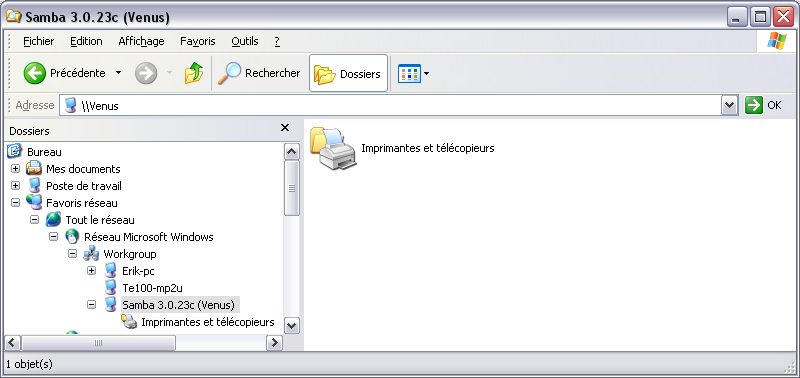The height and width of the screenshot is (378, 800).
Task: Click the horizontal scrollbar thumb in tree
Action: pyautogui.click(x=98, y=343)
